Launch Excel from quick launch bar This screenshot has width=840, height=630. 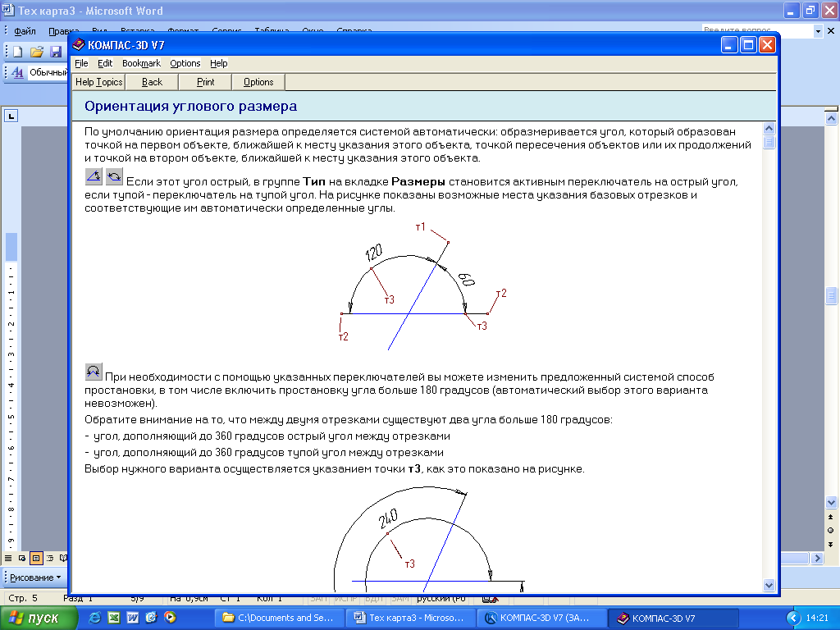tap(113, 618)
